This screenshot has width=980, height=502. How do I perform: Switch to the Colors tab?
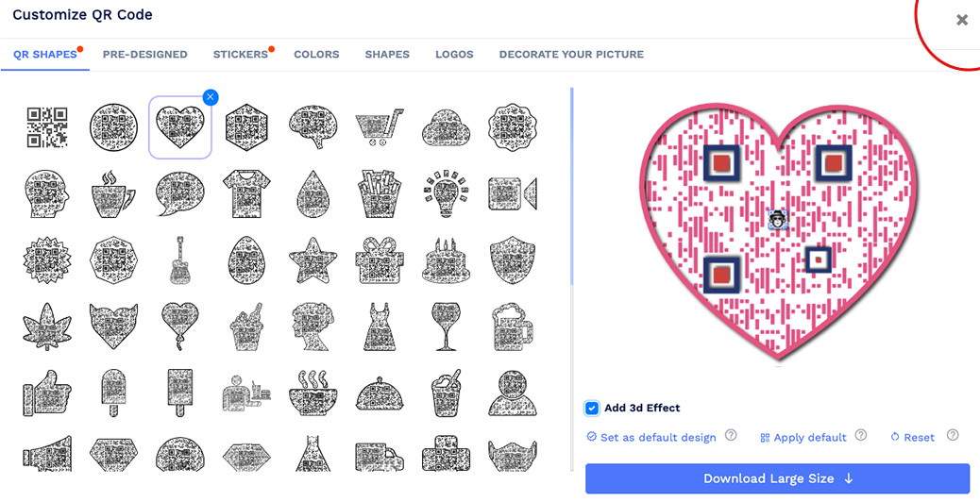pos(316,55)
